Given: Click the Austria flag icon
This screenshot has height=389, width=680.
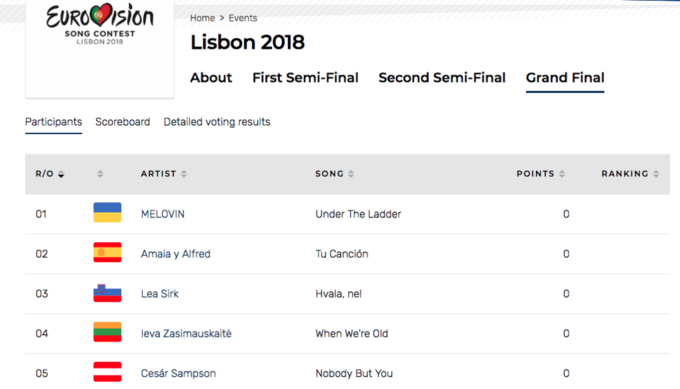Looking at the screenshot, I should click(107, 372).
